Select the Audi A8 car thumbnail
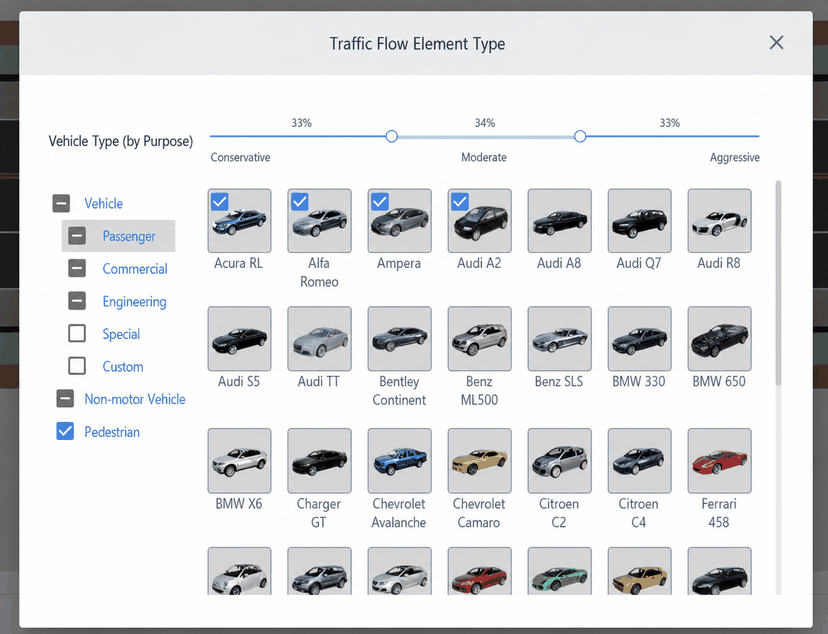This screenshot has width=828, height=634. (x=560, y=221)
